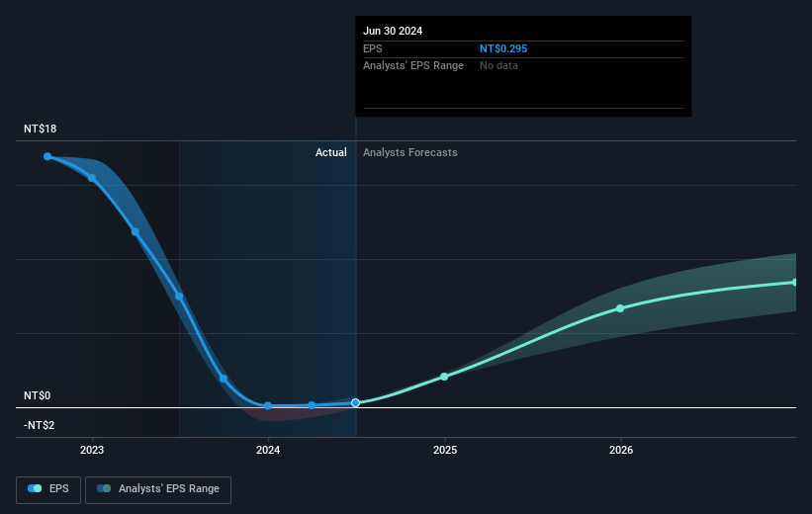812x514 pixels.
Task: Click the EPS point early in 2024
Action: [312, 405]
